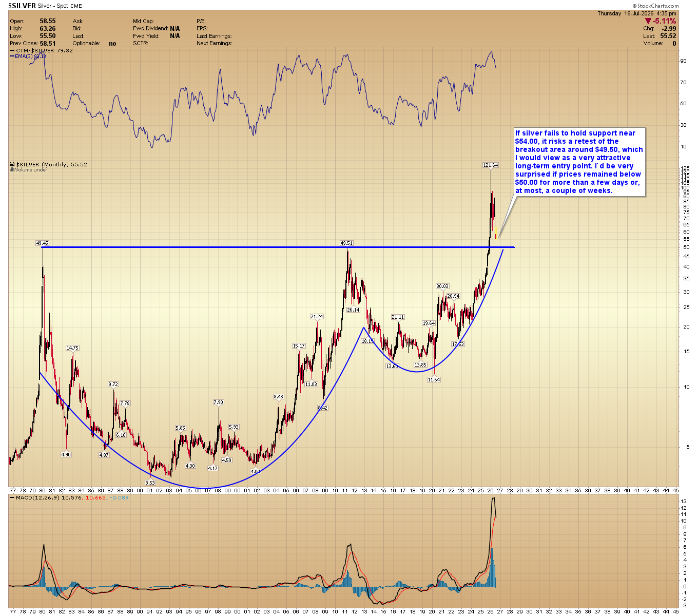
Task: Click the Optionable value 'no'
Action: coord(112,44)
